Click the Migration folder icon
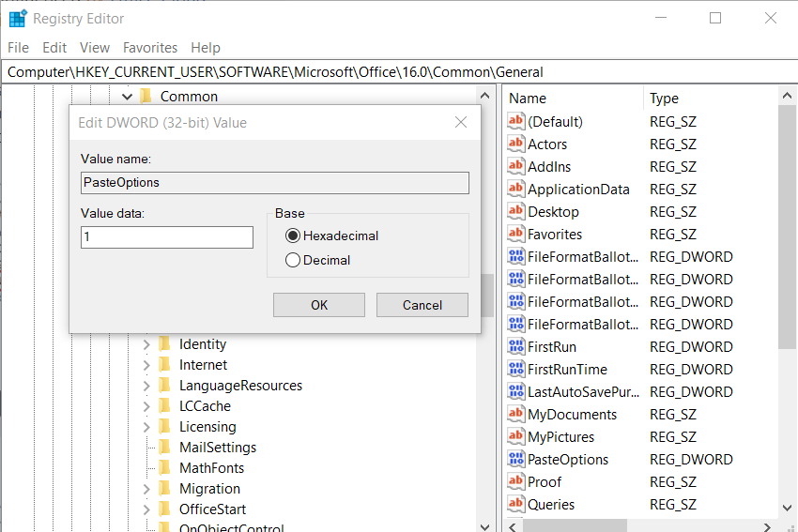Image resolution: width=798 pixels, height=532 pixels. [165, 488]
